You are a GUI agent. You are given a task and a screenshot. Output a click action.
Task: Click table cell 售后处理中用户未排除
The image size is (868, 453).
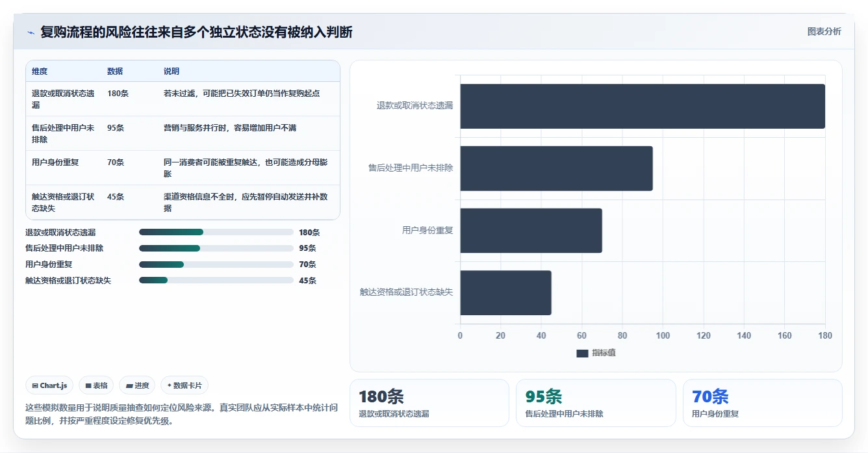point(63,133)
